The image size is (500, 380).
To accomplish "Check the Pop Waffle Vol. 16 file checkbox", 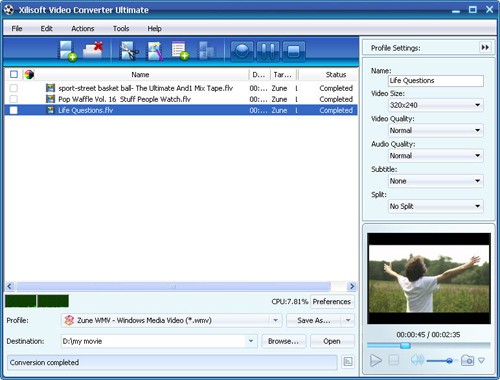I will [14, 99].
